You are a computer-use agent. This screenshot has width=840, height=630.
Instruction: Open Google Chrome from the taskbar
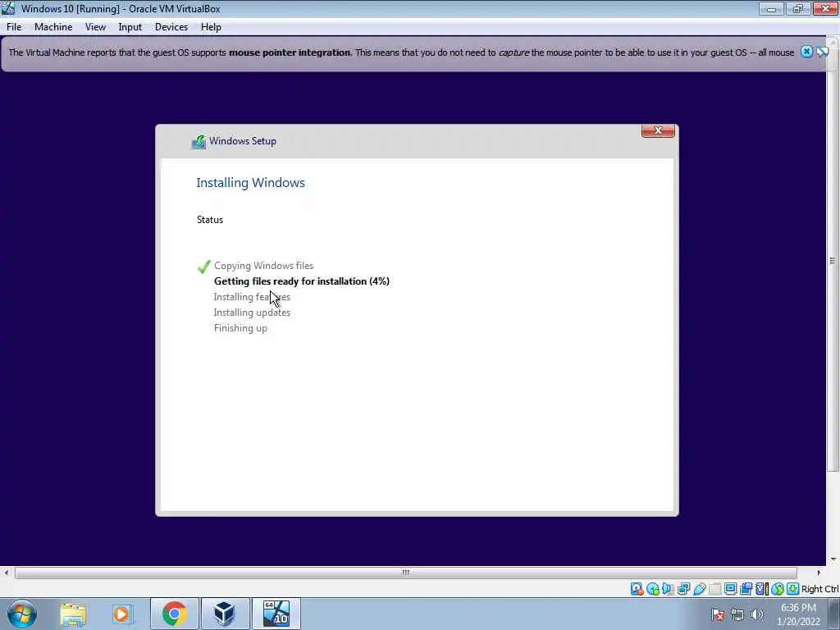[x=174, y=614]
